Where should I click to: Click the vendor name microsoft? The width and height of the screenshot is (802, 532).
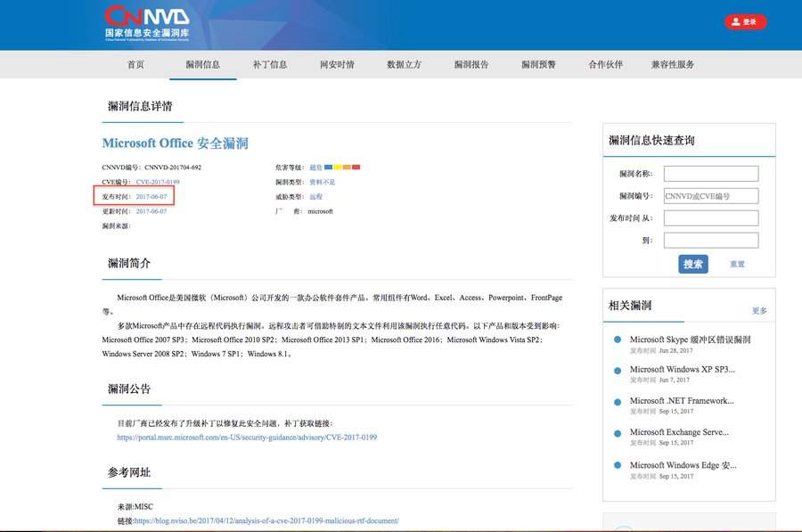click(x=320, y=211)
